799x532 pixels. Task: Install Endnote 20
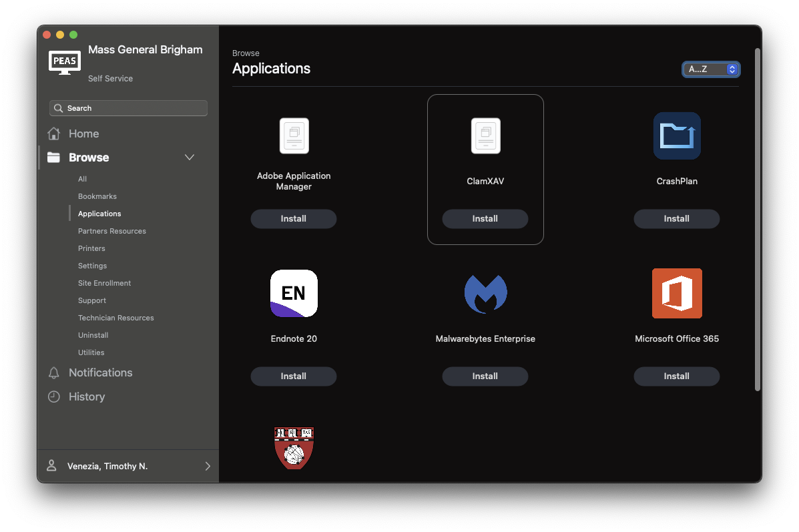(294, 376)
